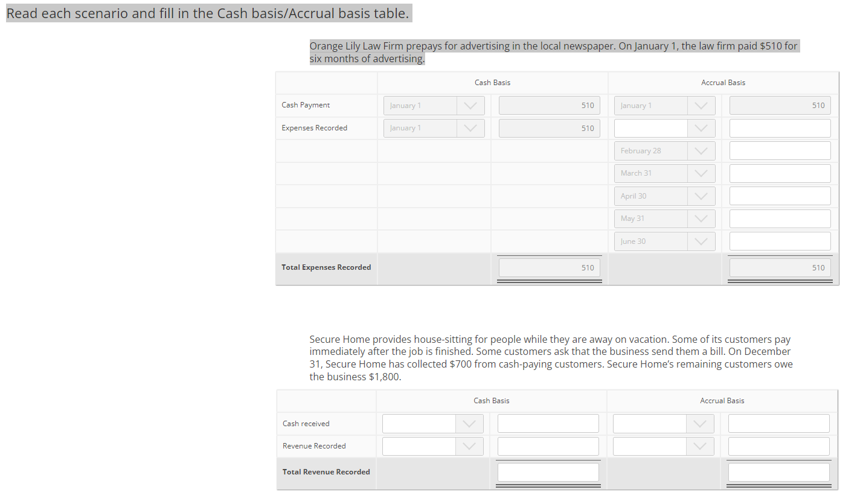The height and width of the screenshot is (504, 863).
Task: Open the February 28 accrual date dropdown
Action: 701,150
